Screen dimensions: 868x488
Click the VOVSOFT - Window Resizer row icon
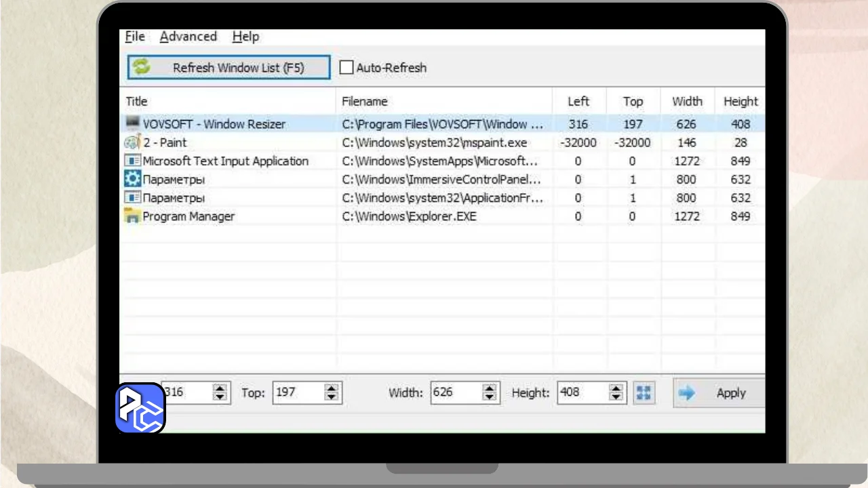click(x=132, y=123)
